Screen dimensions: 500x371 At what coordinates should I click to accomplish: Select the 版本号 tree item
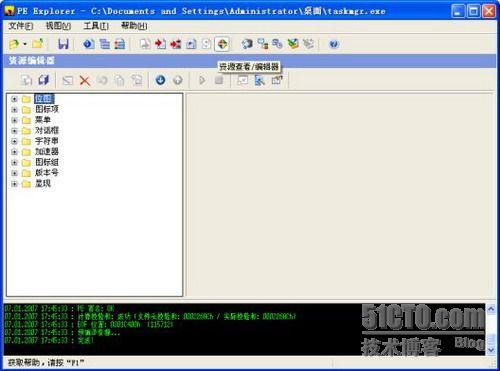pos(47,173)
